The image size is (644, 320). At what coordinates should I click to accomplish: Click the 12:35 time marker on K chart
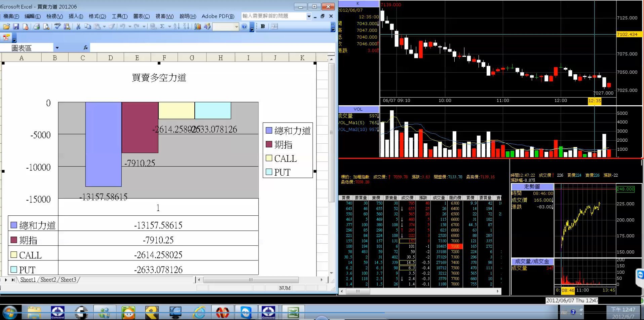pyautogui.click(x=595, y=101)
